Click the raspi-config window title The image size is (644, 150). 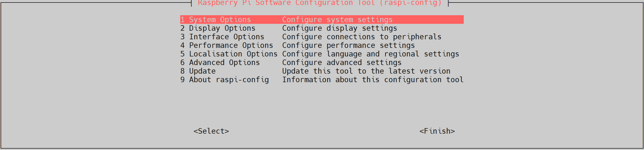tap(320, 3)
